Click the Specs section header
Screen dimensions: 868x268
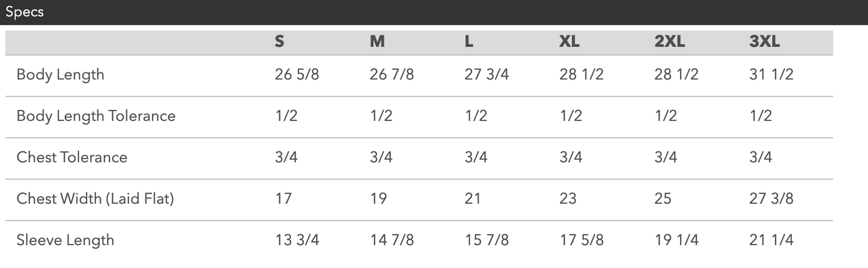[x=25, y=12]
